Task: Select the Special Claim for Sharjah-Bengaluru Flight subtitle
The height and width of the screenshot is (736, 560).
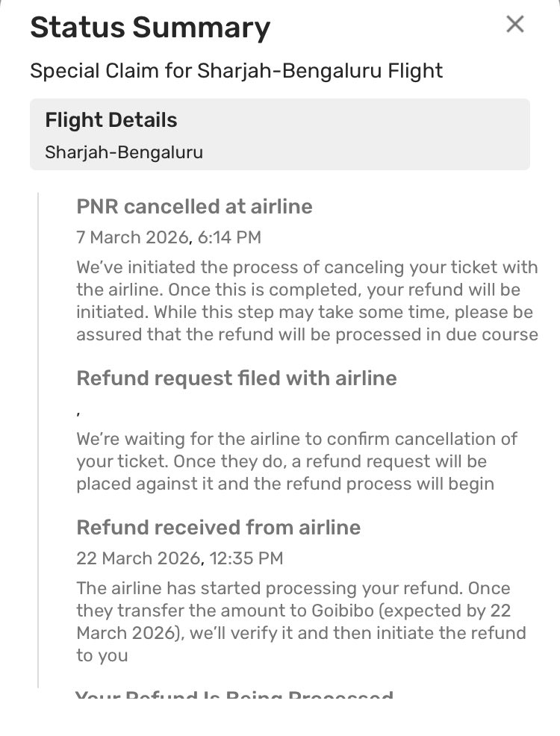Action: [x=236, y=71]
